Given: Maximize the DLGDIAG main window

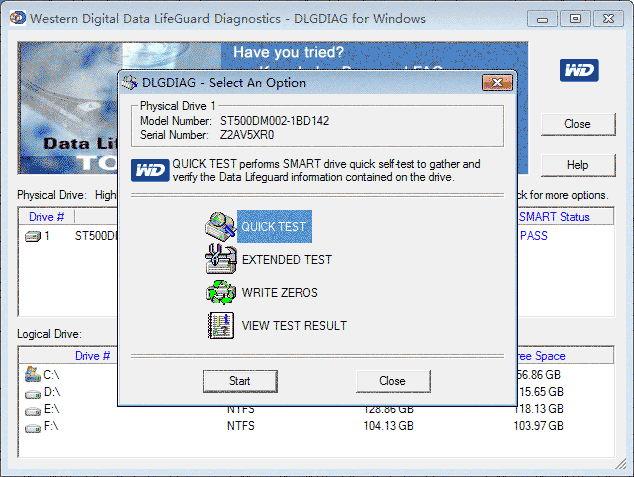Looking at the screenshot, I should pos(575,19).
